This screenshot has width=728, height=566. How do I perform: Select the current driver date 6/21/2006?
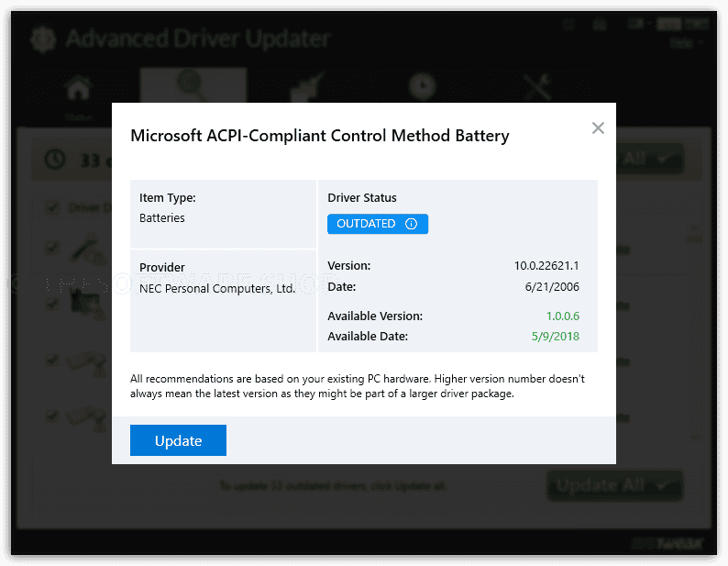point(552,287)
